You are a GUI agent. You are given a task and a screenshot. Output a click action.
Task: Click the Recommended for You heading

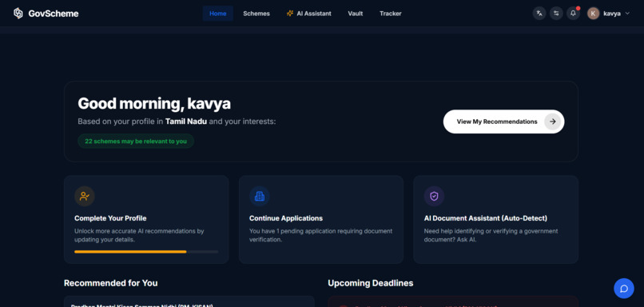[x=111, y=283]
